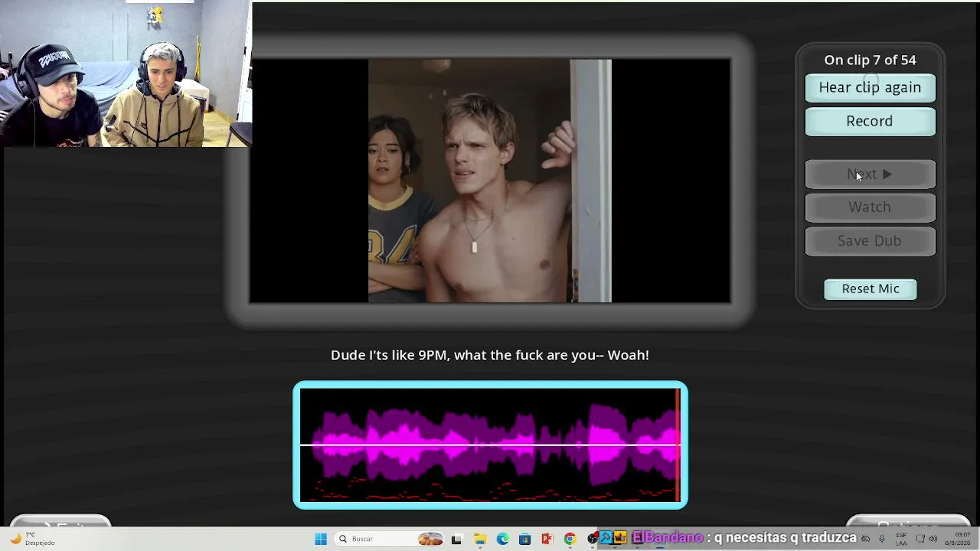The width and height of the screenshot is (980, 551).
Task: Start recording with the Record button
Action: pyautogui.click(x=870, y=121)
